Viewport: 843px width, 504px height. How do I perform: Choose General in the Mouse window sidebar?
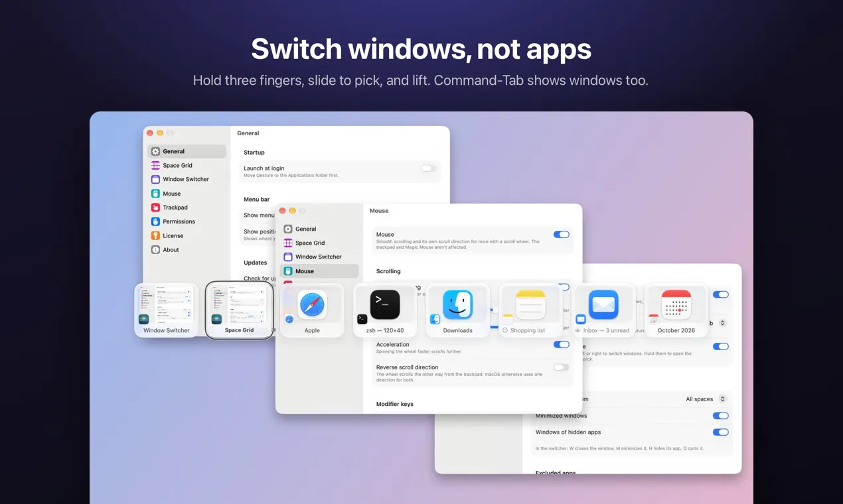tap(319, 229)
